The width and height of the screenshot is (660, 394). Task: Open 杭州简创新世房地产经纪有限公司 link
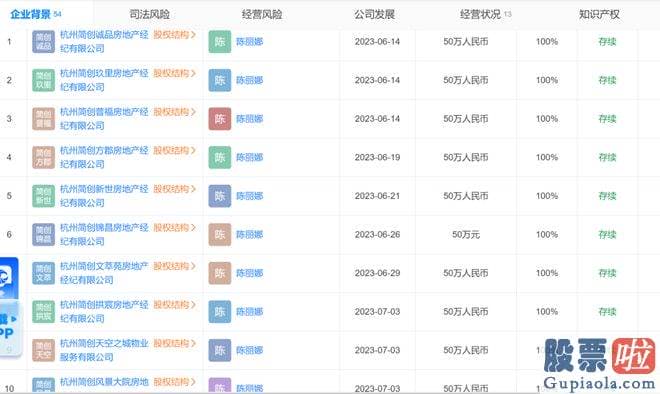click(104, 196)
